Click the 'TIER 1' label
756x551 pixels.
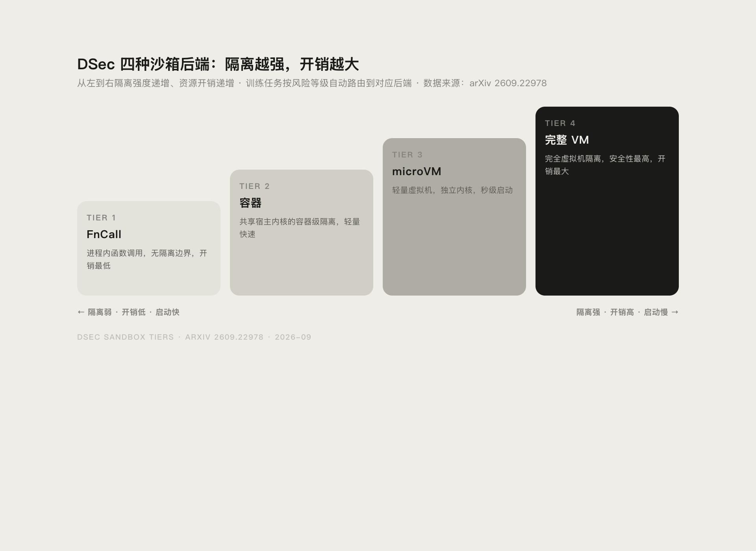(101, 218)
